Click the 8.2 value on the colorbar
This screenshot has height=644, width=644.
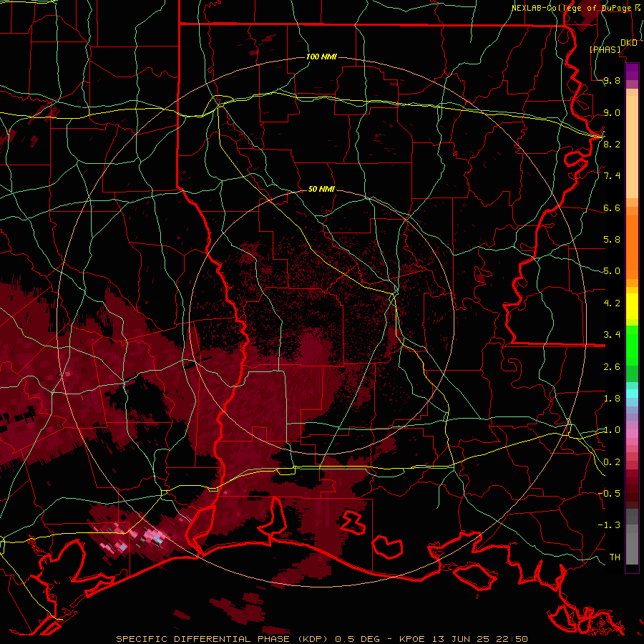click(x=612, y=144)
